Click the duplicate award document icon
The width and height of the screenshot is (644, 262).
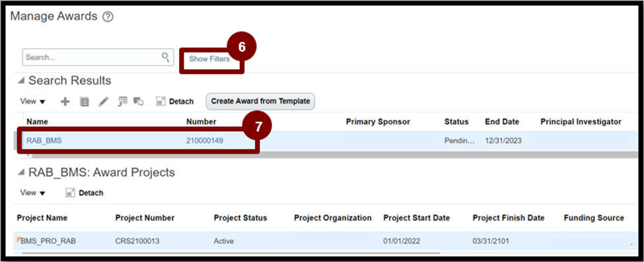point(84,102)
